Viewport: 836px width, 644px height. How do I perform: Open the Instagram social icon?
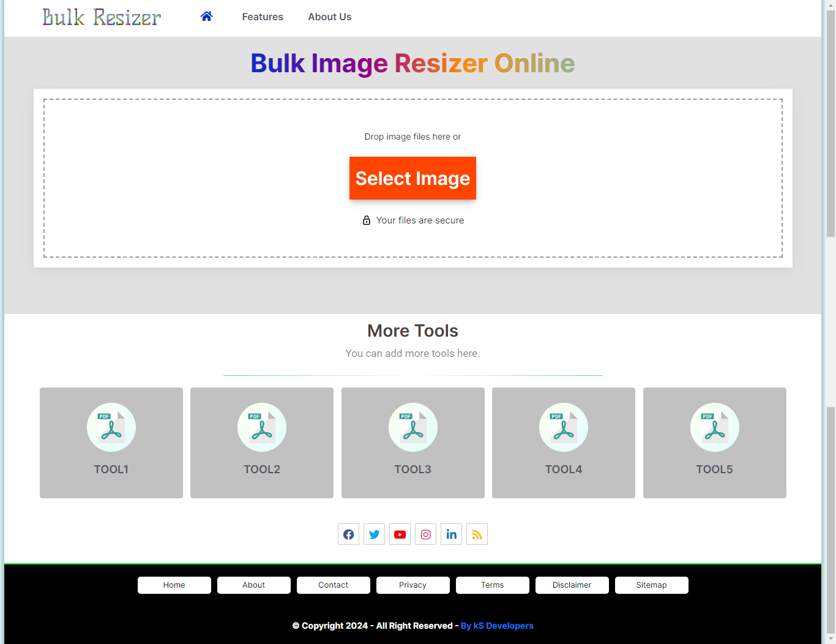[x=425, y=534]
